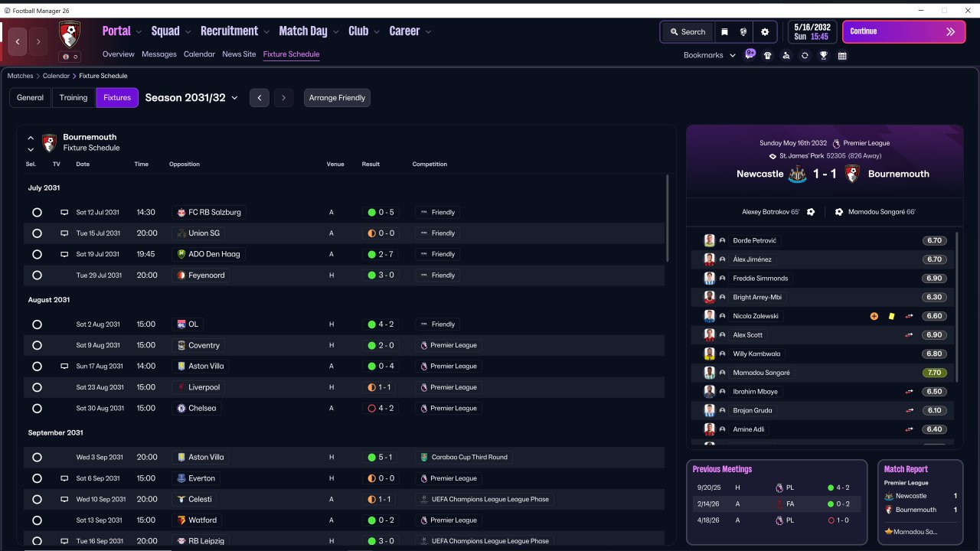980x551 pixels.
Task: Expand the Career menu dropdown arrow
Action: (428, 32)
